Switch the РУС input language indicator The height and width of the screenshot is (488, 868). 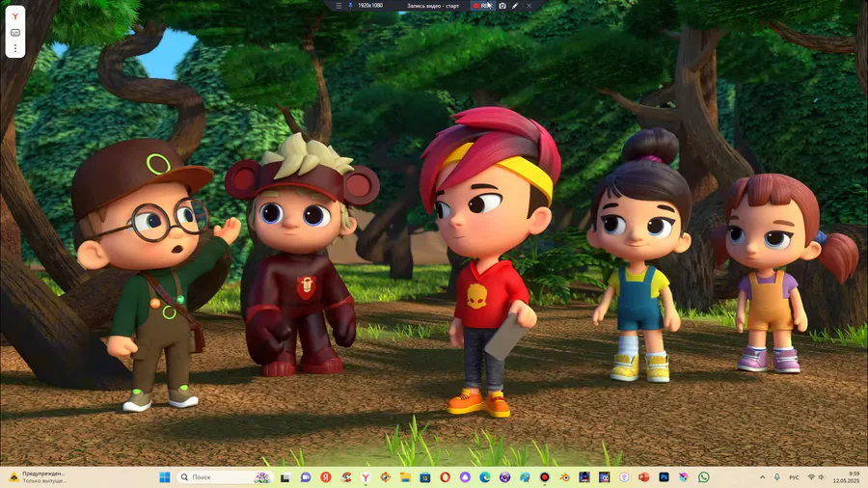pyautogui.click(x=794, y=477)
